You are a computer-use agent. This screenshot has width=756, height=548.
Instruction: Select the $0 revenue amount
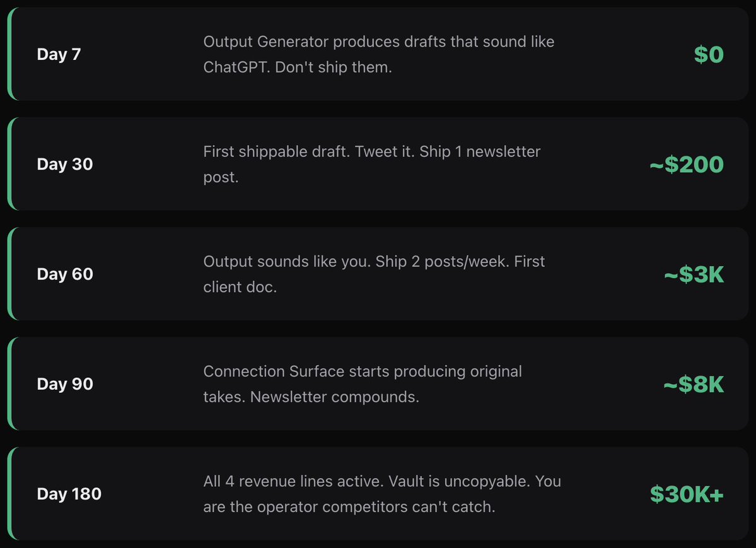tap(709, 54)
